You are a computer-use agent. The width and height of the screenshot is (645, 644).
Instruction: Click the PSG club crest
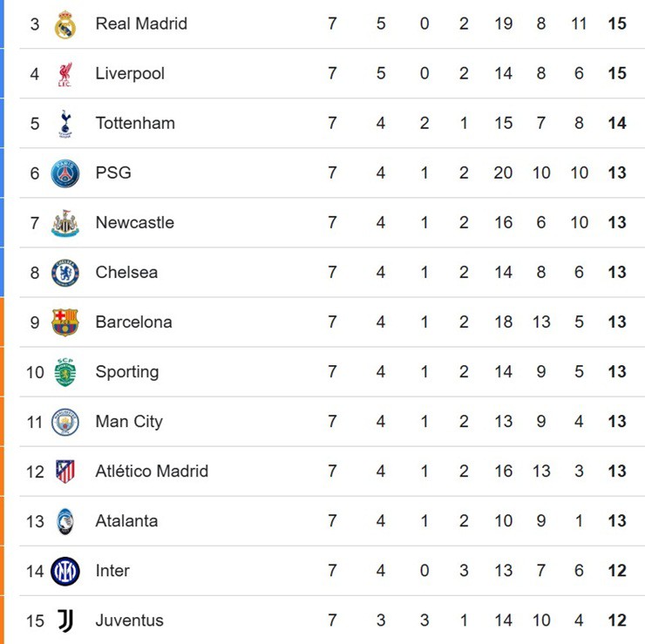(65, 173)
